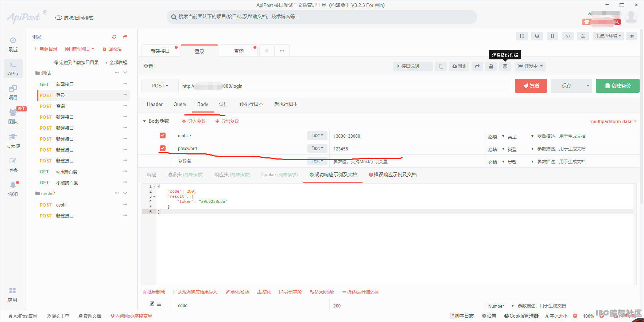Click the request URL input field
This screenshot has height=322, width=644.
[345, 86]
